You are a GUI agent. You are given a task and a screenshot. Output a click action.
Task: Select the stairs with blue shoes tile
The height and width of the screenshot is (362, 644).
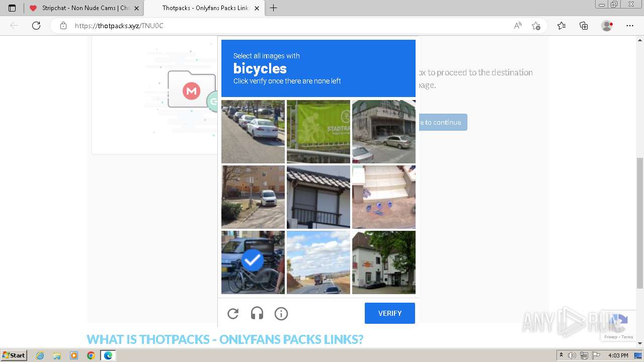pyautogui.click(x=384, y=197)
